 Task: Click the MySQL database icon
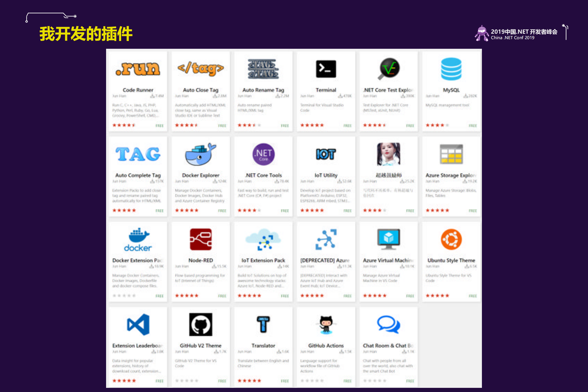(451, 69)
